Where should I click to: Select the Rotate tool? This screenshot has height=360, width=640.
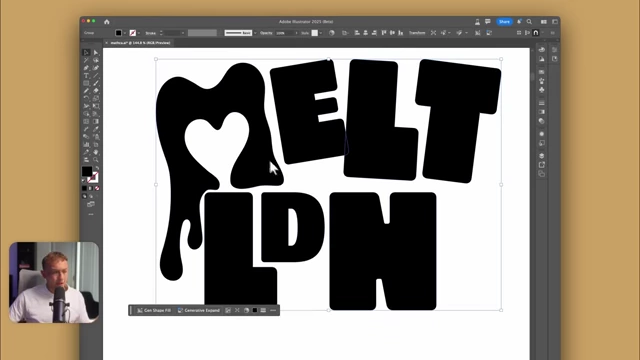86,98
